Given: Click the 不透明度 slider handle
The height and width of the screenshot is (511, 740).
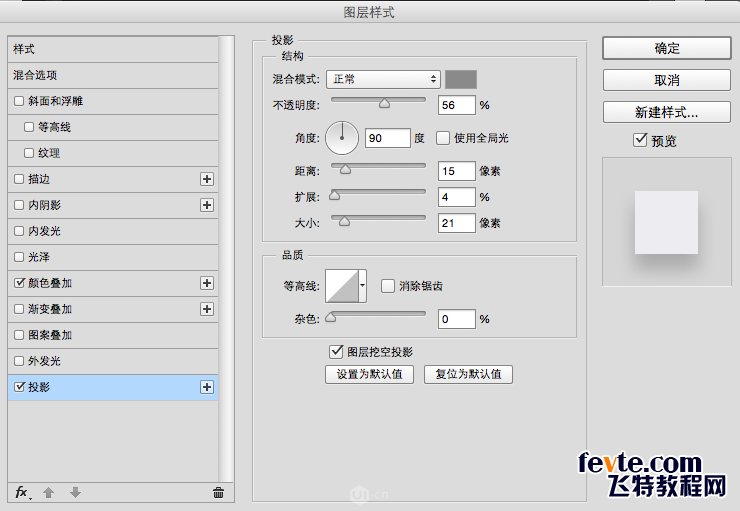Looking at the screenshot, I should click(x=385, y=103).
